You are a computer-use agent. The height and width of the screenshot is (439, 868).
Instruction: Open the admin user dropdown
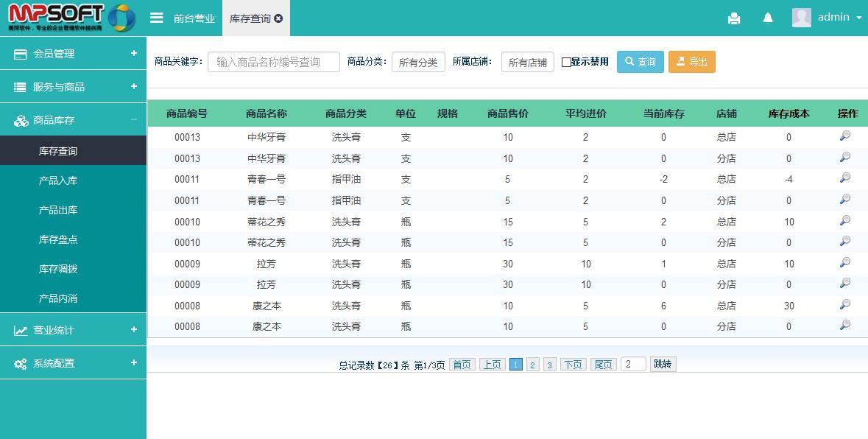point(826,18)
